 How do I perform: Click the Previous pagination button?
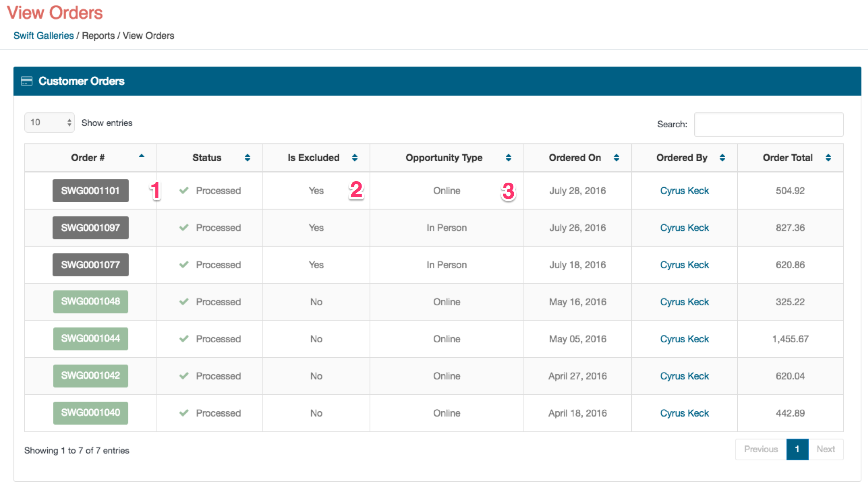coord(761,449)
